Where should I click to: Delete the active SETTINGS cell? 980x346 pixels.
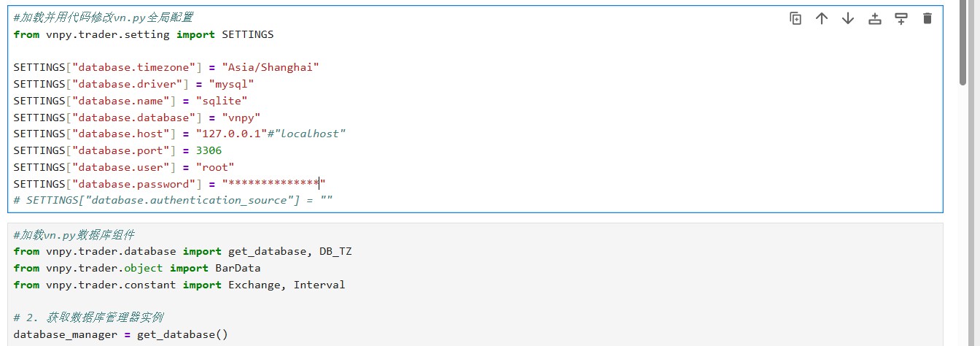pos(927,19)
